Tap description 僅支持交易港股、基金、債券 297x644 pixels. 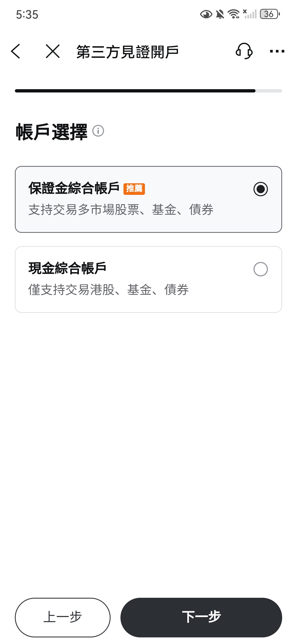[109, 290]
